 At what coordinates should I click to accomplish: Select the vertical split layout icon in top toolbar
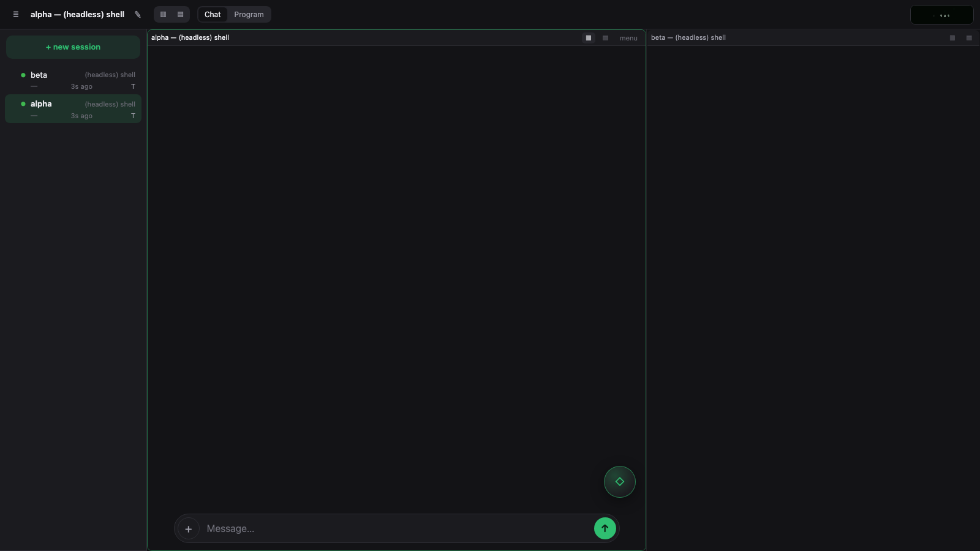164,14
